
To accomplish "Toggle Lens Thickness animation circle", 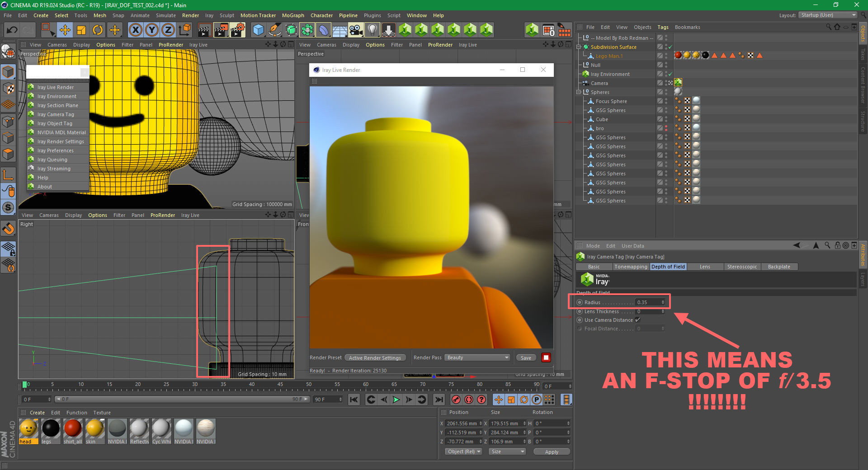I will tap(580, 311).
